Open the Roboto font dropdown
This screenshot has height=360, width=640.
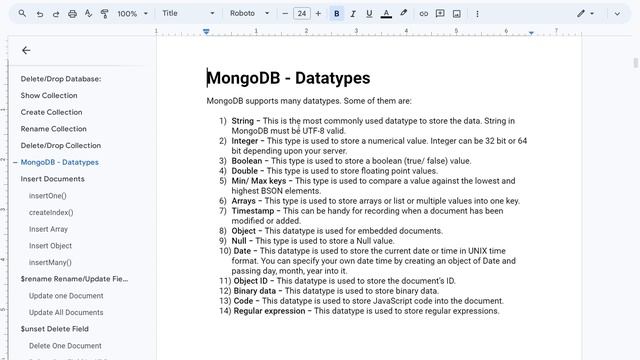[249, 13]
